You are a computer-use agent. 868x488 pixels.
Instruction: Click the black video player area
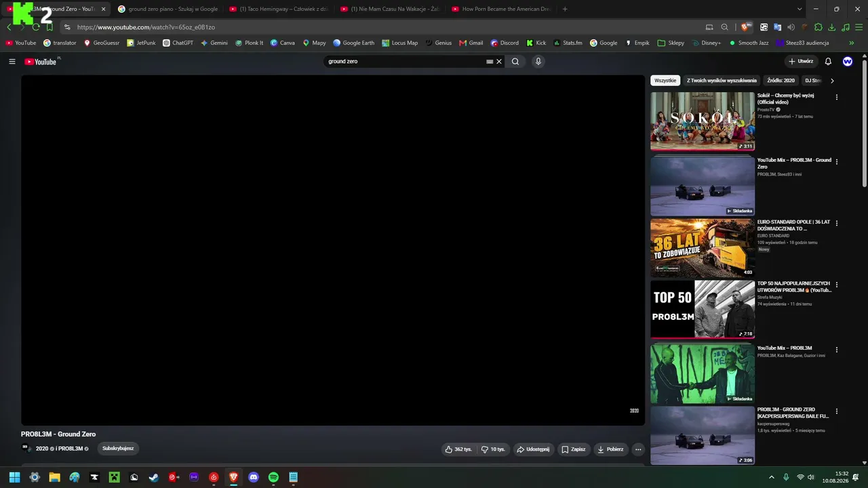[x=332, y=250]
